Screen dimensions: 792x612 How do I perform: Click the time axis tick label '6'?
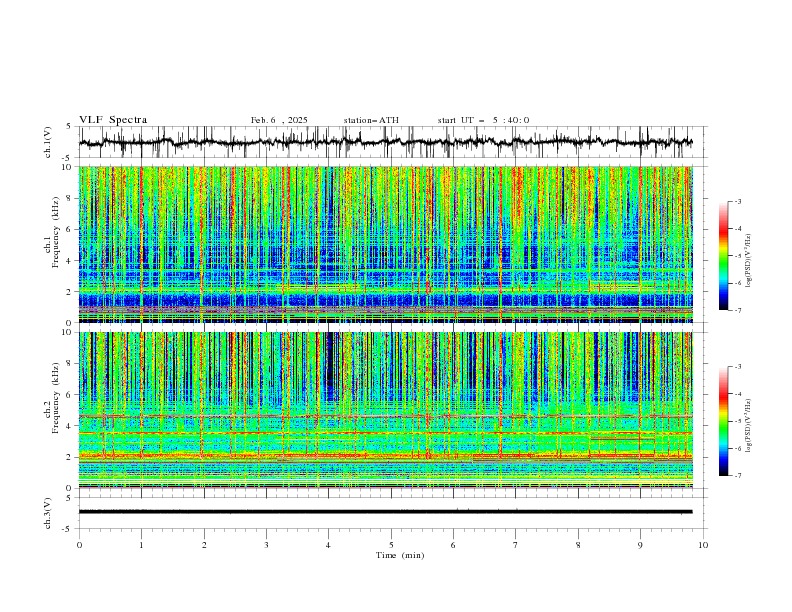453,545
